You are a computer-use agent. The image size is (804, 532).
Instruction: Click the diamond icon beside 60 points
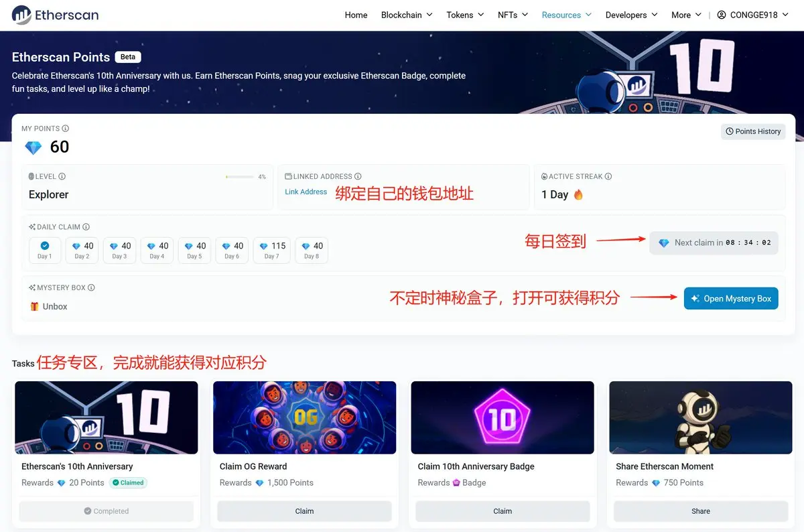pos(33,147)
